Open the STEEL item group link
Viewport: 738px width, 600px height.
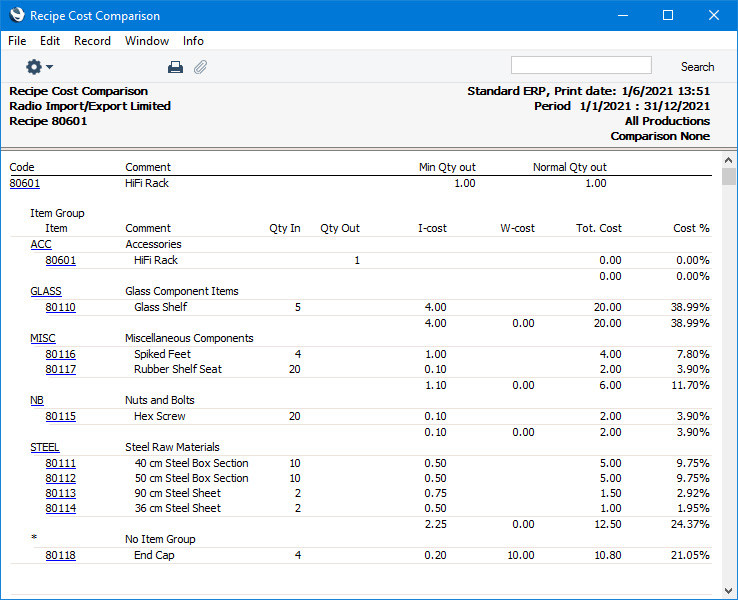tap(45, 448)
